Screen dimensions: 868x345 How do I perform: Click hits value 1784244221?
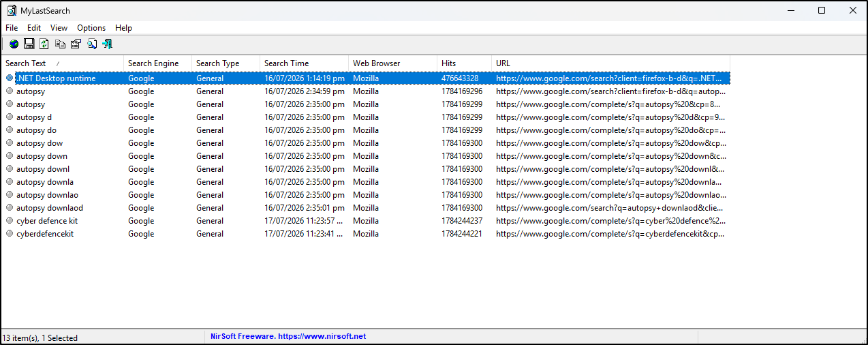tap(462, 234)
